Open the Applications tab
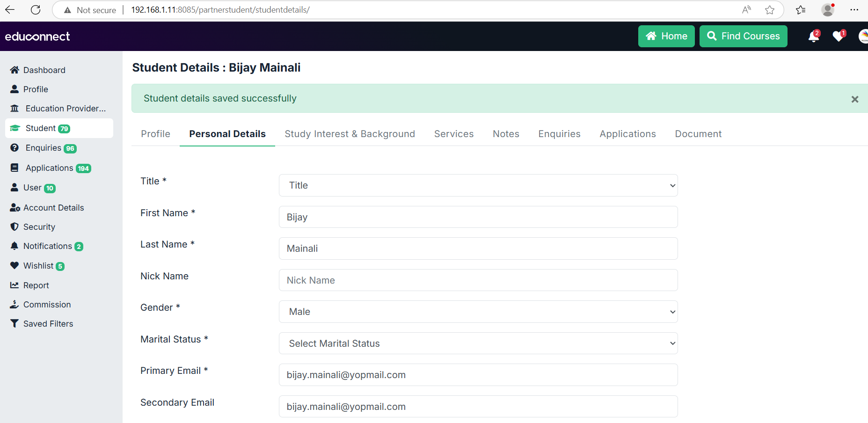Image resolution: width=868 pixels, height=423 pixels. point(627,134)
